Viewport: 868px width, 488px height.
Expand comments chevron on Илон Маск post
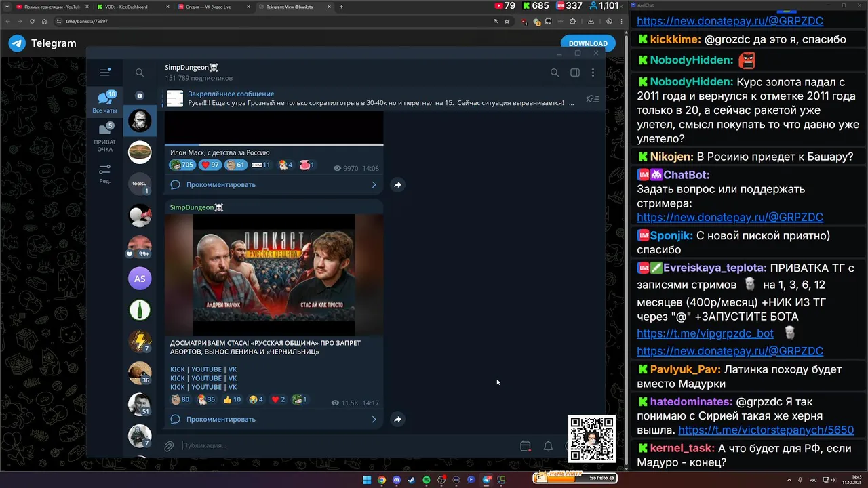(374, 184)
